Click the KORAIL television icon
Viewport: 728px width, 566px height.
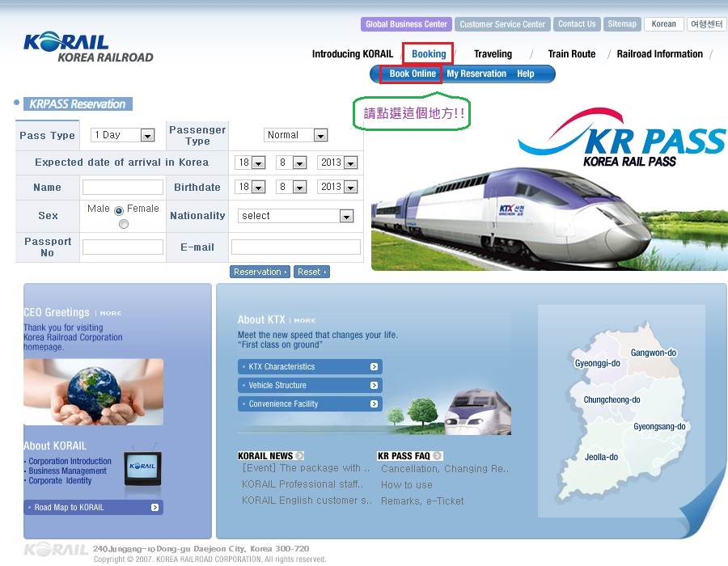[142, 468]
